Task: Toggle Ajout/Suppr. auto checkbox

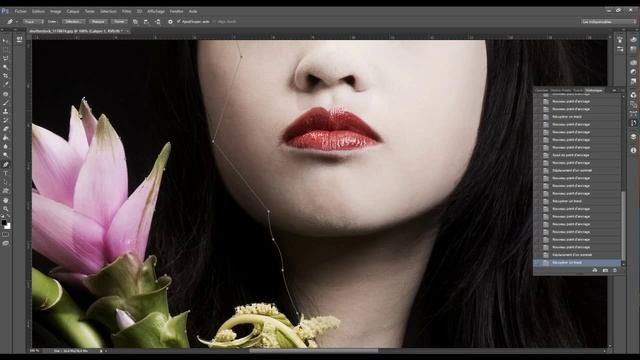Action: pos(179,22)
